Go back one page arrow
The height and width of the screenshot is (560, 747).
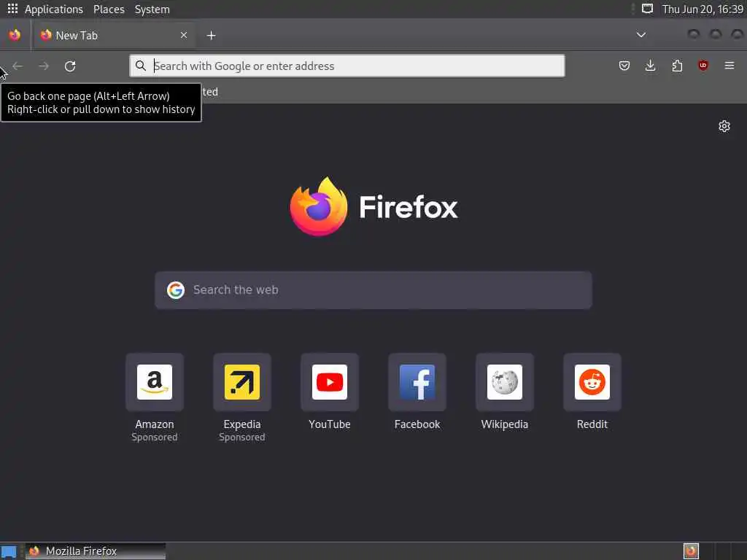18,66
